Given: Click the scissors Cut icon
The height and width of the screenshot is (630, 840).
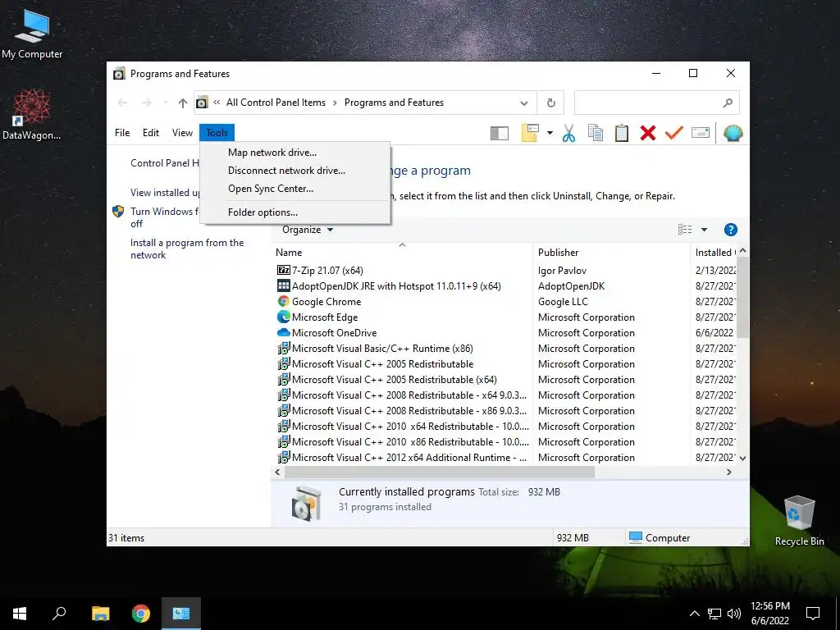Looking at the screenshot, I should (x=569, y=133).
